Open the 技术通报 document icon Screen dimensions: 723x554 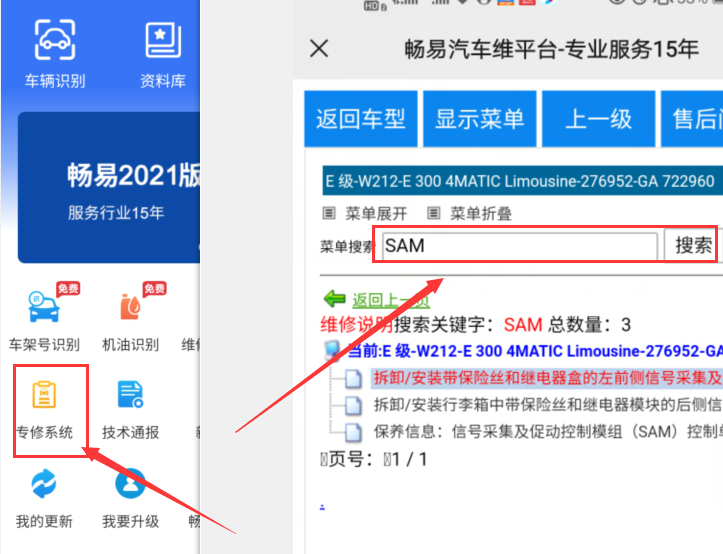coord(130,395)
